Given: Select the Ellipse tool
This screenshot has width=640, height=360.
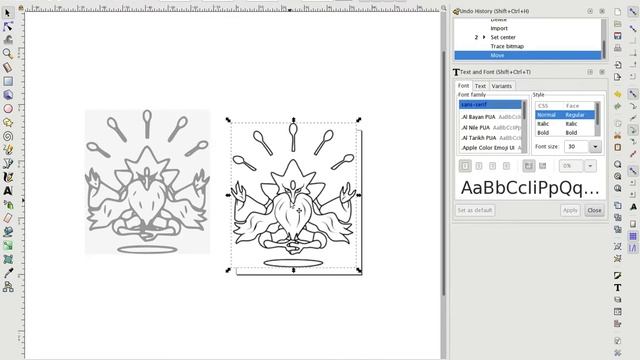Looking at the screenshot, I should (8, 109).
